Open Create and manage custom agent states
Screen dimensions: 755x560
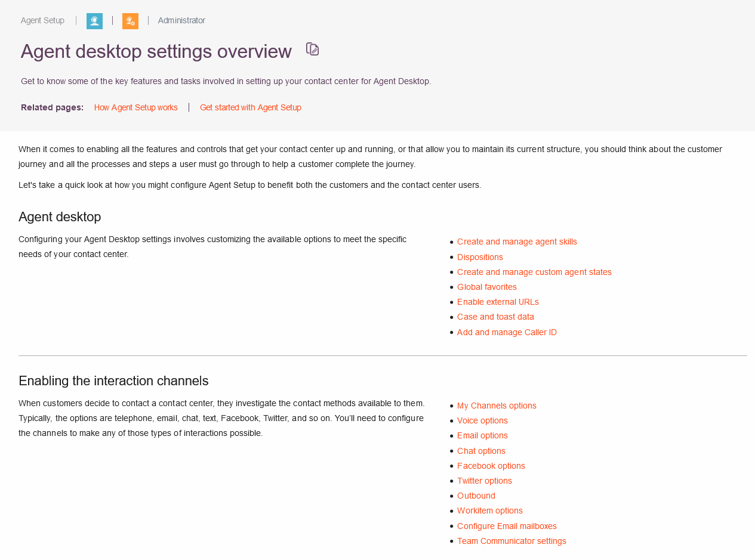point(534,272)
